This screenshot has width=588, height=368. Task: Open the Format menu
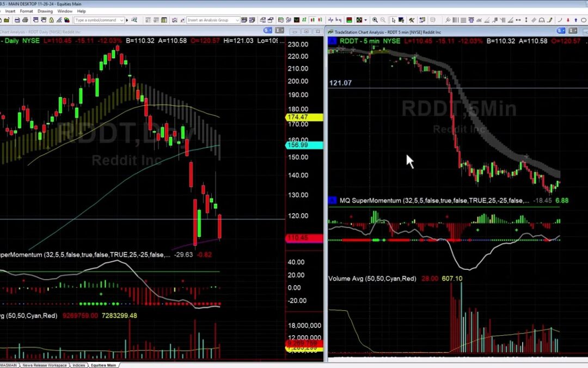click(x=26, y=11)
